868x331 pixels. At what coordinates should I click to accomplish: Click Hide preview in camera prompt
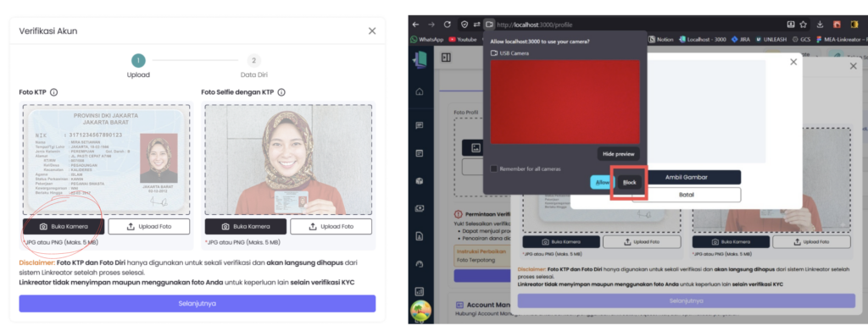click(x=618, y=153)
